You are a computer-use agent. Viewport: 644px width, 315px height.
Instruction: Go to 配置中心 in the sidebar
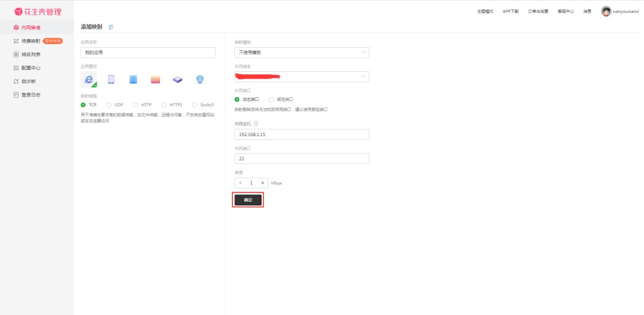pyautogui.click(x=30, y=68)
